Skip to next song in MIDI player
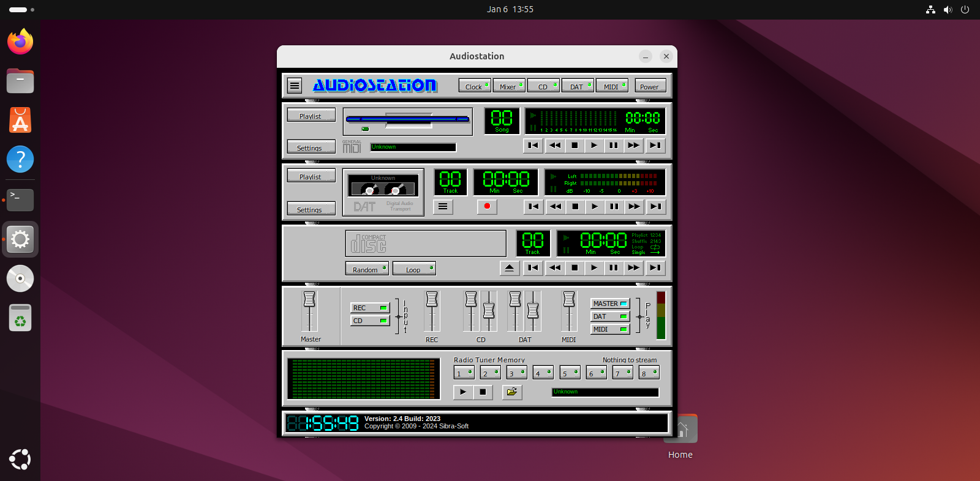 (655, 146)
